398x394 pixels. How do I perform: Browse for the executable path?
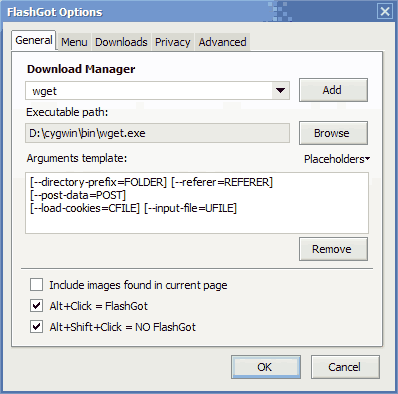[333, 133]
